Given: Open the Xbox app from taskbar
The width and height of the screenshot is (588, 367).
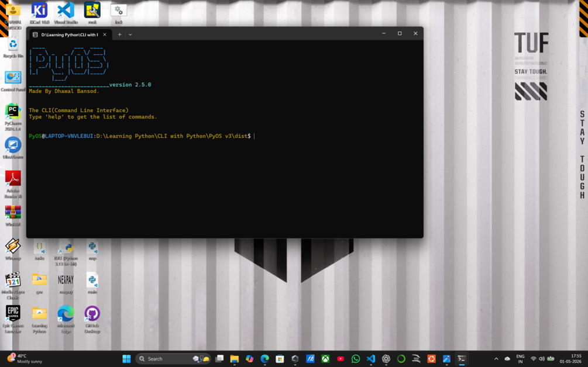Looking at the screenshot, I should 325,359.
